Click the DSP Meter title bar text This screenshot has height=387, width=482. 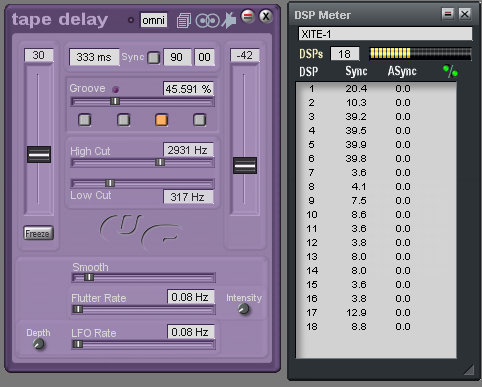[322, 15]
